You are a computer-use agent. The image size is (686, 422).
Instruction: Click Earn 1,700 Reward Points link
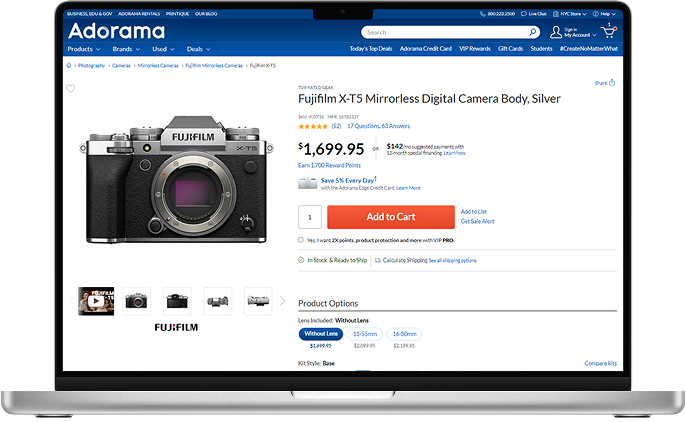(x=329, y=166)
